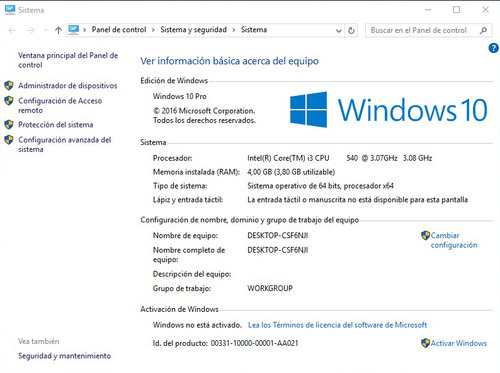
Task: Select Sistema in the breadcrumb path
Action: [254, 30]
